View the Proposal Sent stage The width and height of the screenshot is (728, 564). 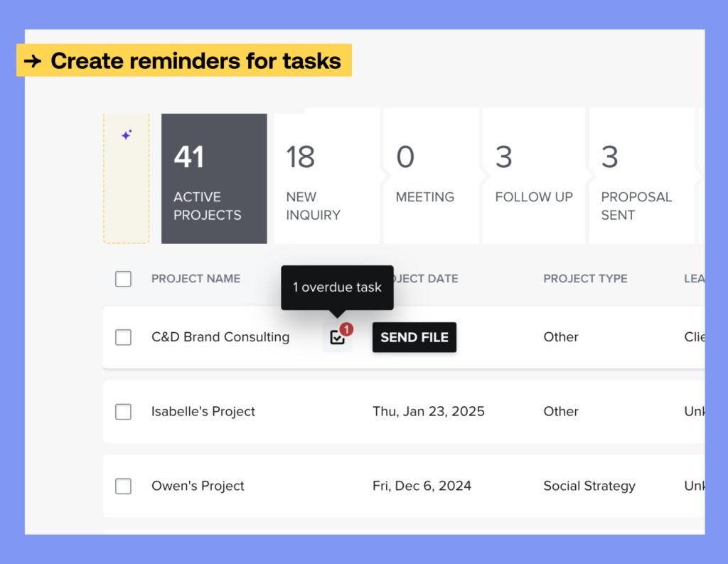coord(640,179)
